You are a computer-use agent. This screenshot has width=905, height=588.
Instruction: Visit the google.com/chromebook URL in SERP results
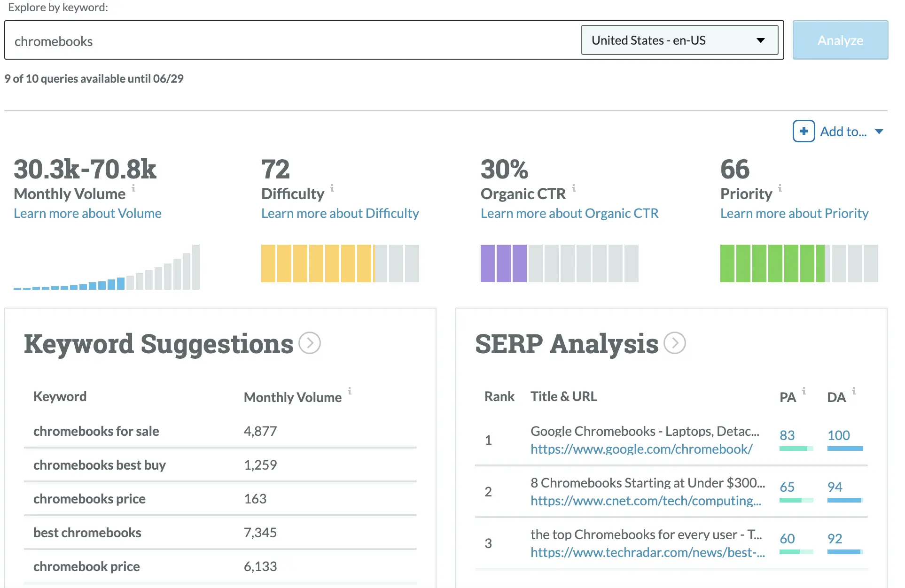tap(641, 449)
